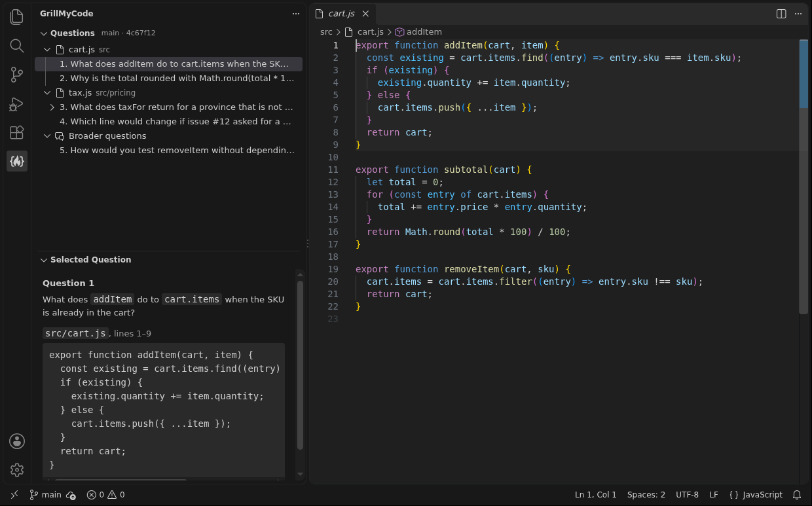Viewport: 812px width, 506px height.
Task: Open GrillMyCode panel More Actions ellipsis
Action: coord(296,14)
